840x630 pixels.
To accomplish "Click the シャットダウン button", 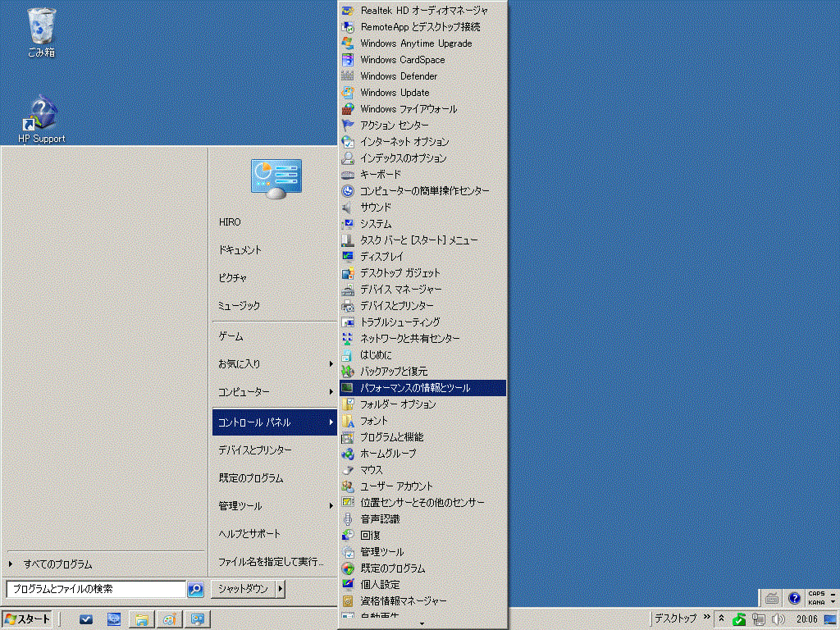I will click(x=243, y=589).
